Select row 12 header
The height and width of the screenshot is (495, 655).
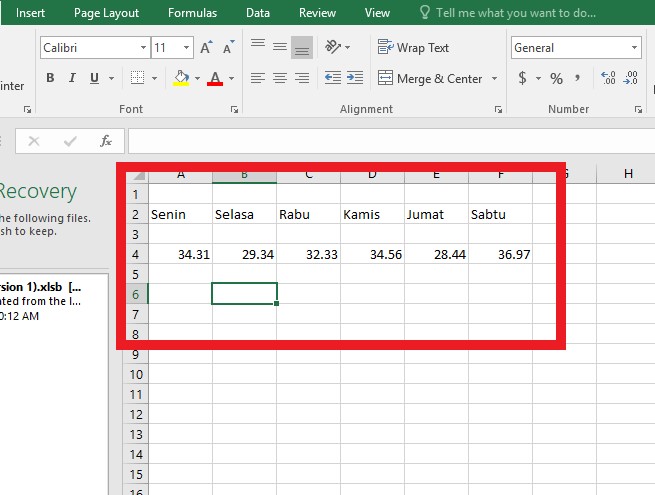[x=136, y=414]
